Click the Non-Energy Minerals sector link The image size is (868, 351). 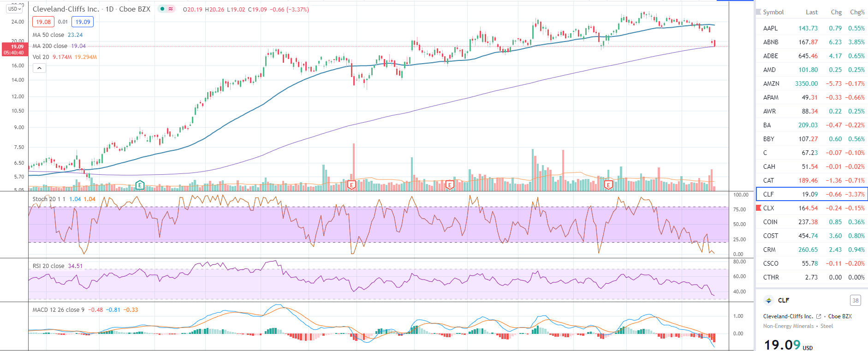[x=788, y=326]
